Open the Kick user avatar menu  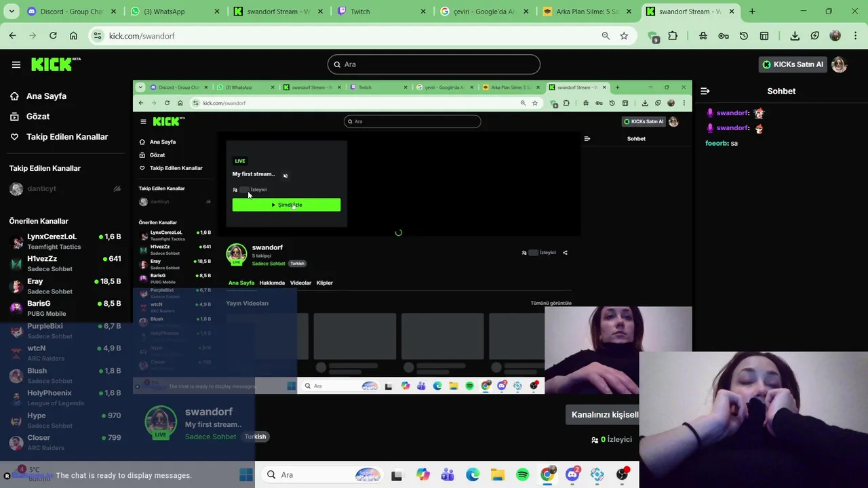pos(840,64)
